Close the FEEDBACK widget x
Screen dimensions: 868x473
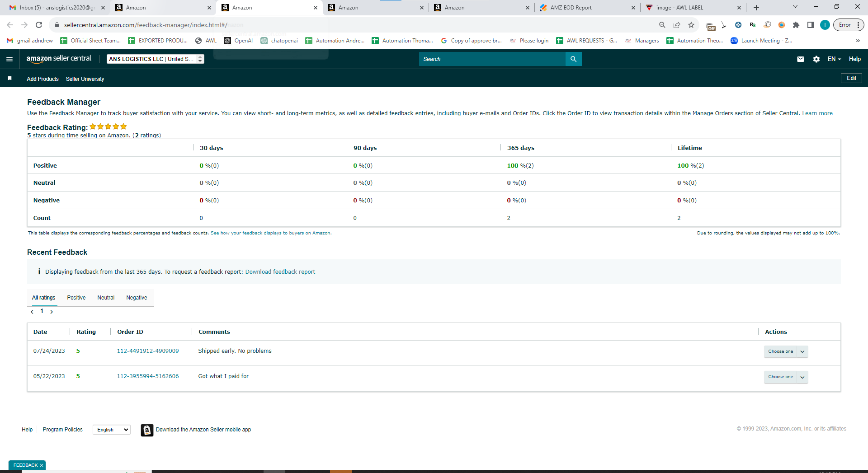[42, 465]
